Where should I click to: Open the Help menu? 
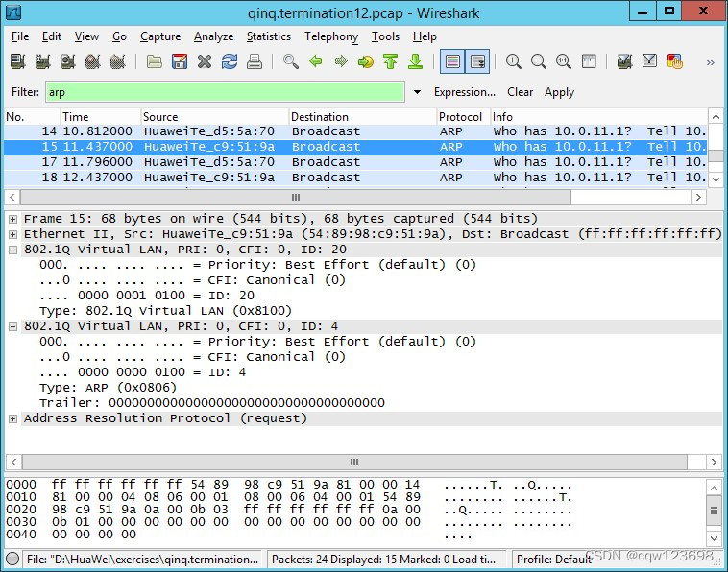425,36
